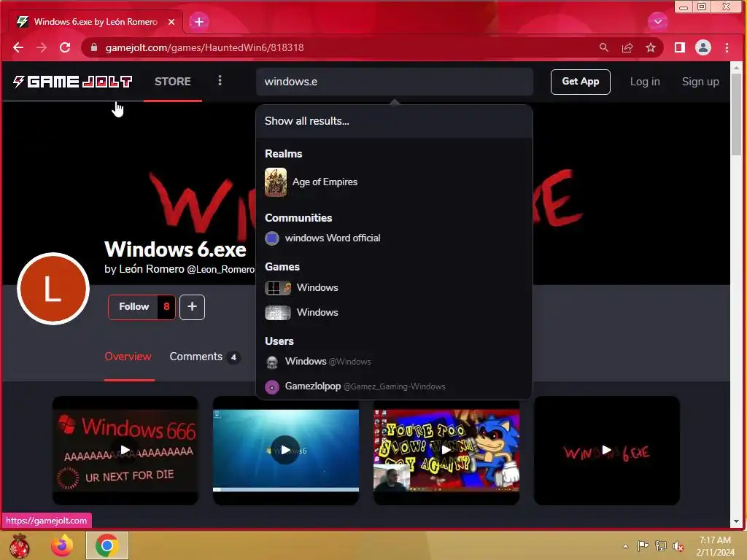Click the muted volume tray icon
Screen dimensions: 747x560
click(x=678, y=546)
